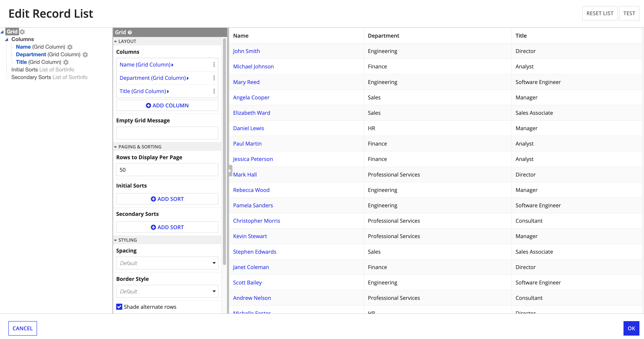This screenshot has width=644, height=339.
Task: Collapse the Grid tree node
Action: tap(2, 32)
